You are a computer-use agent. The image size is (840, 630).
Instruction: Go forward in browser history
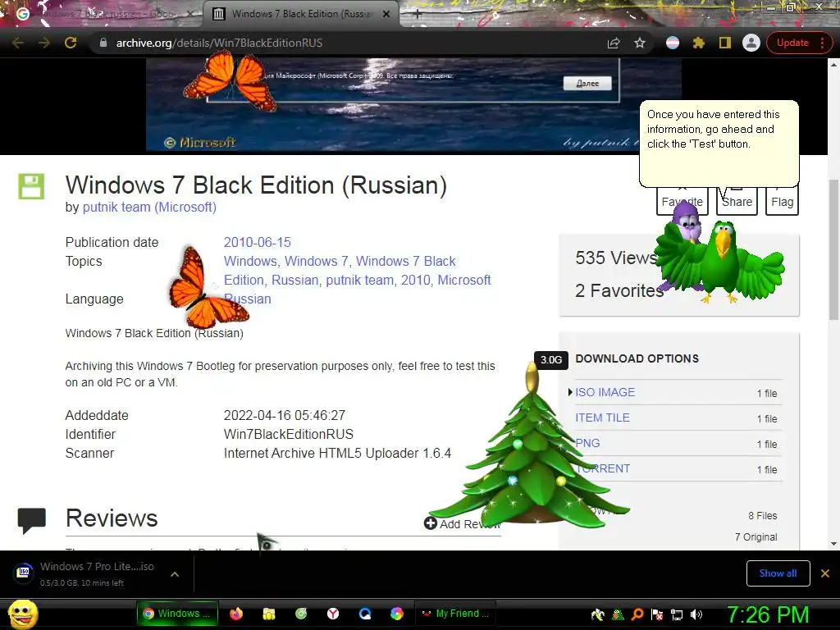point(44,43)
